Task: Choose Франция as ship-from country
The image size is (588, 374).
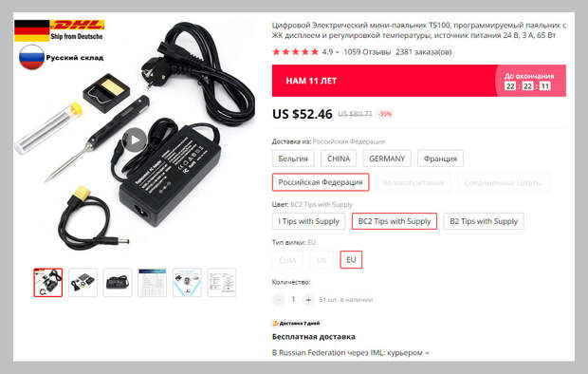Action: point(440,159)
